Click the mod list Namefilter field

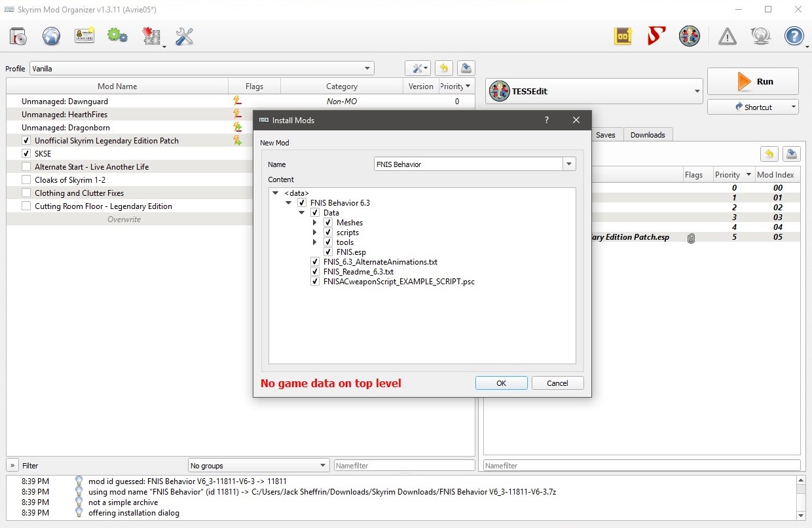[404, 466]
